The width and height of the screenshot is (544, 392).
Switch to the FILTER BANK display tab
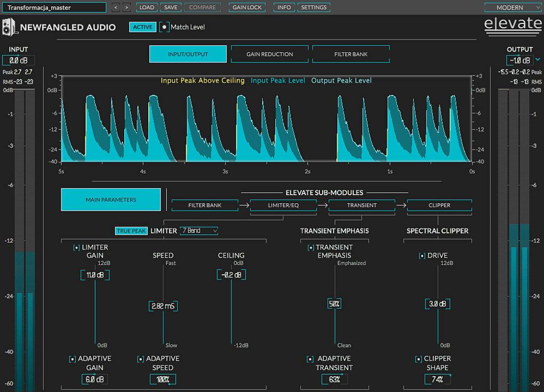351,54
